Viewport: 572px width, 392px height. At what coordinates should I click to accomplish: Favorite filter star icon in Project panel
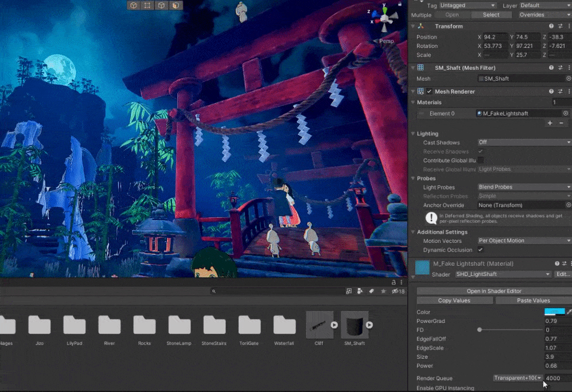click(x=383, y=291)
